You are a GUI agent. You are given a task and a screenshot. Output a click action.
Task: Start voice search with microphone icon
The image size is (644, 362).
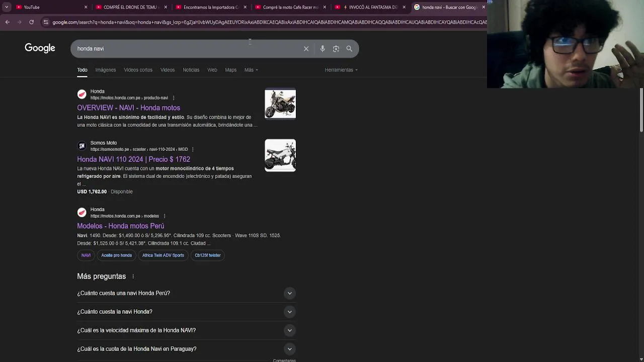click(323, 49)
